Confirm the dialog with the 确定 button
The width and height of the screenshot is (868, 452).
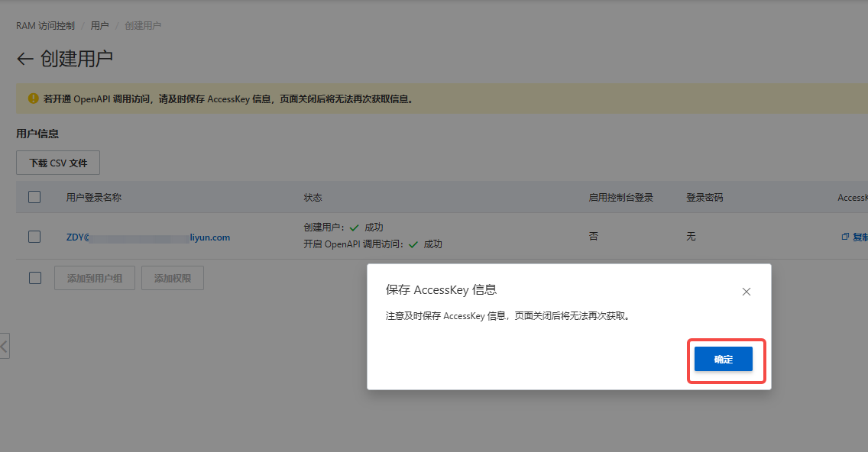(x=723, y=359)
